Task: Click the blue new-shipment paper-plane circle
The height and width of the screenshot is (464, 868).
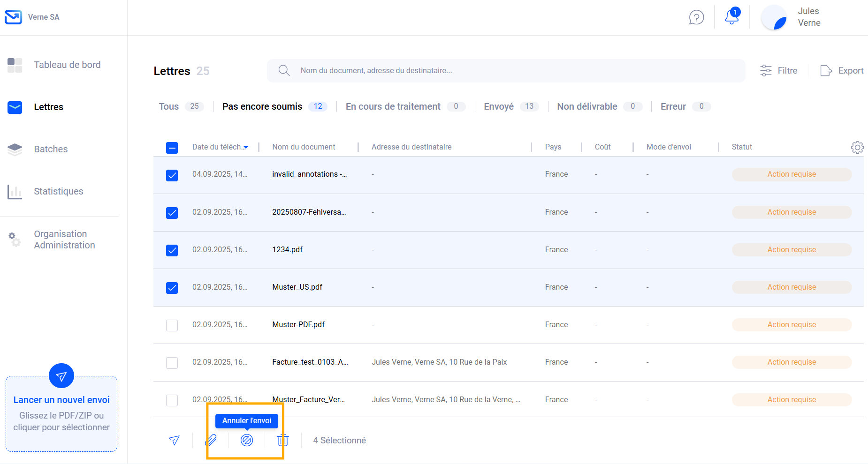Action: tap(61, 375)
